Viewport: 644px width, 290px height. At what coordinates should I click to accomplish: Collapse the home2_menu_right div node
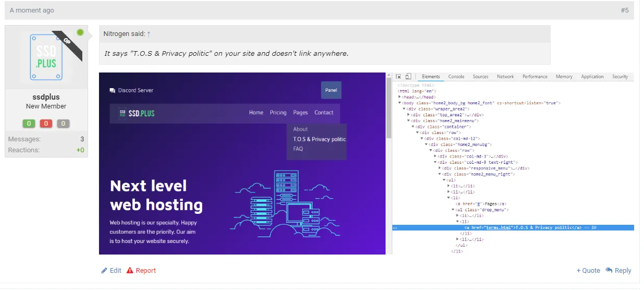(x=440, y=174)
